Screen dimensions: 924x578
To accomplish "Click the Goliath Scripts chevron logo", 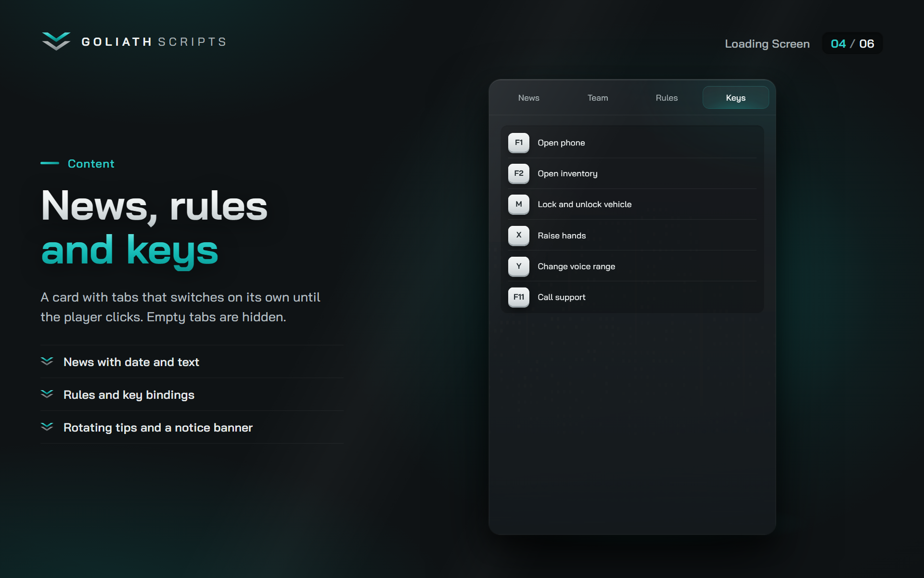I will pos(56,41).
